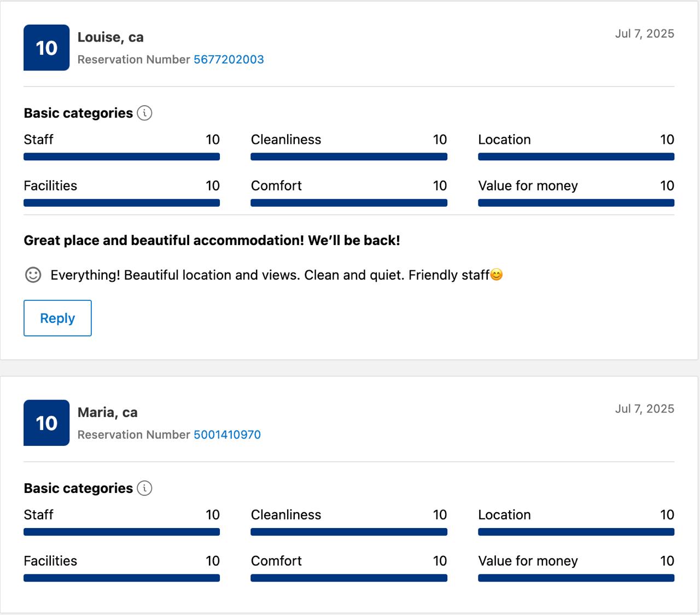Click info icon beside Maria's Basic categories

144,488
